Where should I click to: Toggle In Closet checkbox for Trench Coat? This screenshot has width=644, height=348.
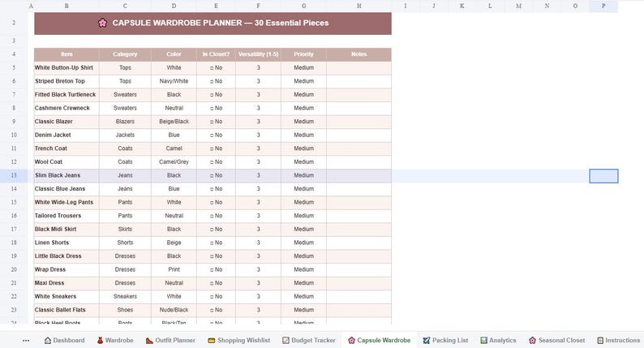pyautogui.click(x=212, y=148)
